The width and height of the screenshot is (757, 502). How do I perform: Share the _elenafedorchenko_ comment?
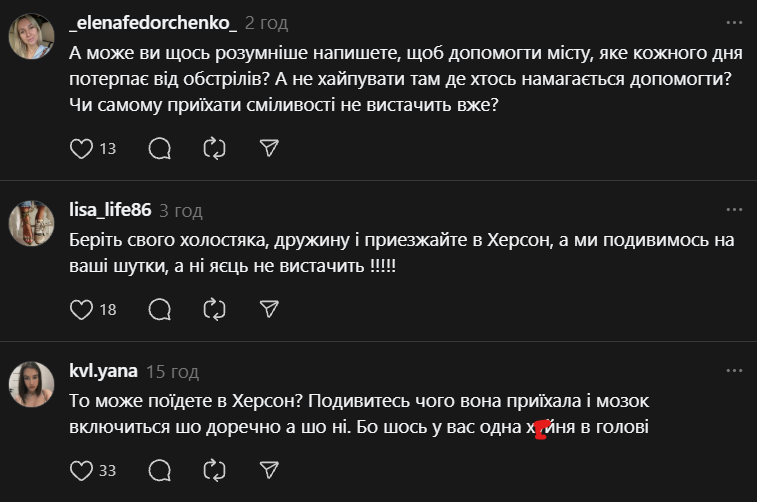(268, 149)
